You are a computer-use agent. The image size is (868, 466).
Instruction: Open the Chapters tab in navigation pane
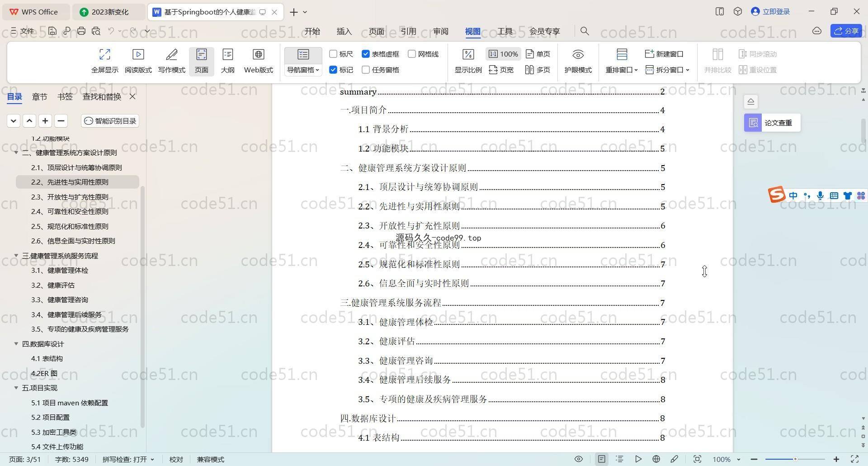pyautogui.click(x=39, y=96)
